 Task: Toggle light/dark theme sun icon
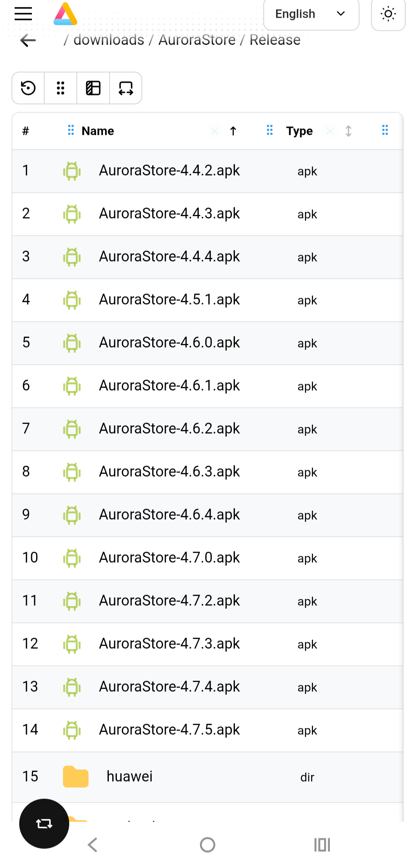pos(388,14)
